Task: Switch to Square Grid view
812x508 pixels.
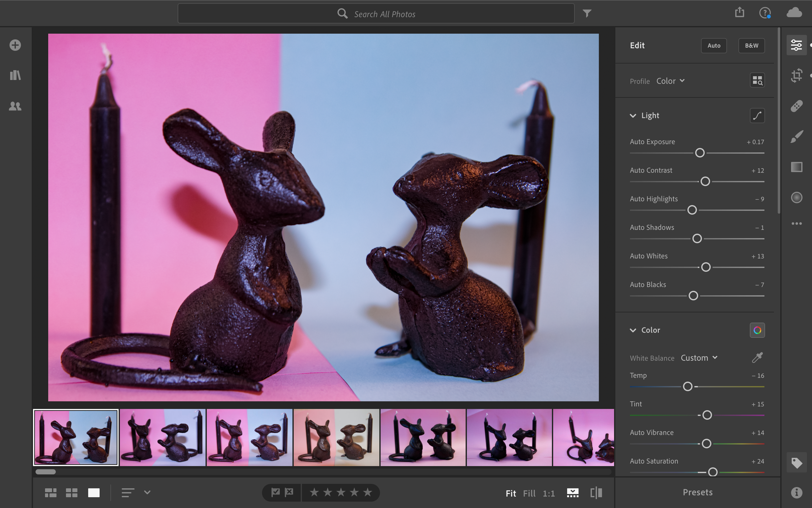Action: pos(71,493)
